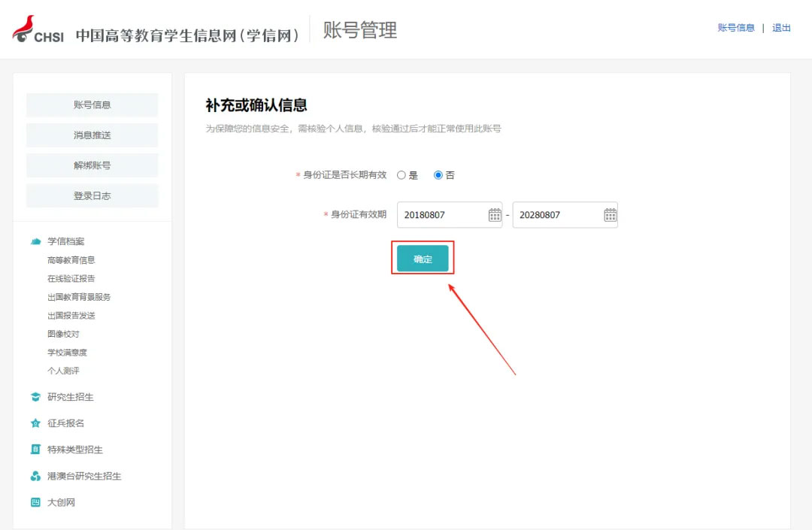This screenshot has height=530, width=812.
Task: Select 是 radio for long-term valid ID
Action: [x=401, y=175]
